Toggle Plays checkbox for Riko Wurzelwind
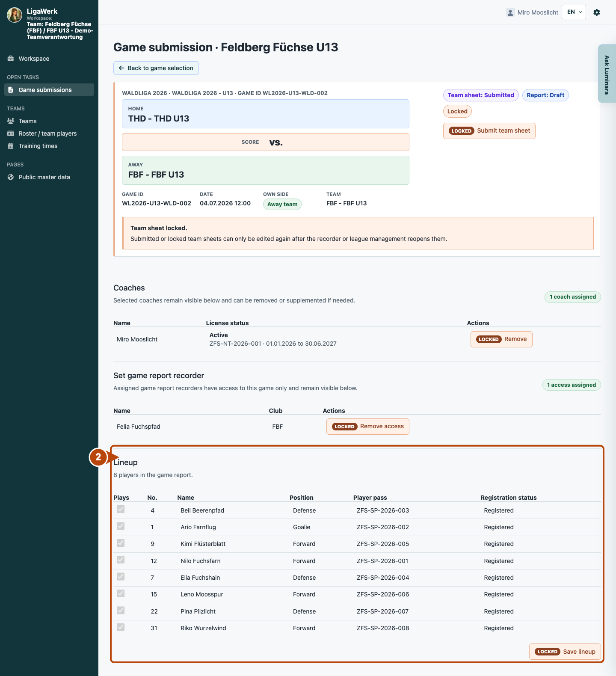This screenshot has height=676, width=616. (x=121, y=627)
